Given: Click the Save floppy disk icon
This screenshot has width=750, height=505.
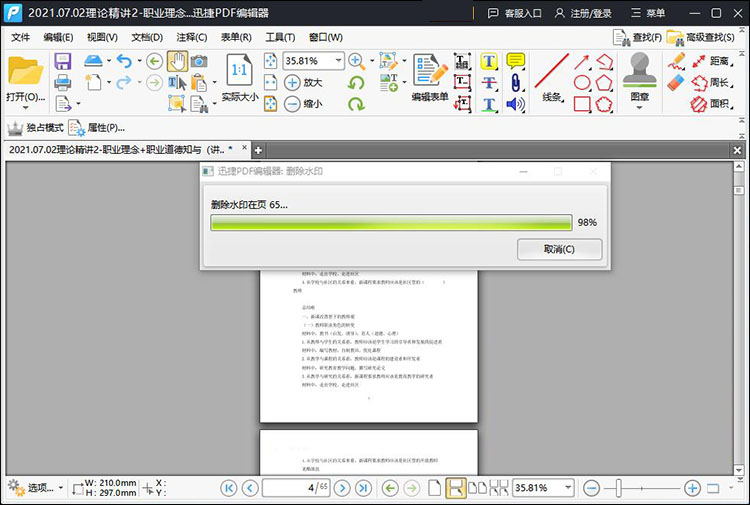Looking at the screenshot, I should point(63,61).
